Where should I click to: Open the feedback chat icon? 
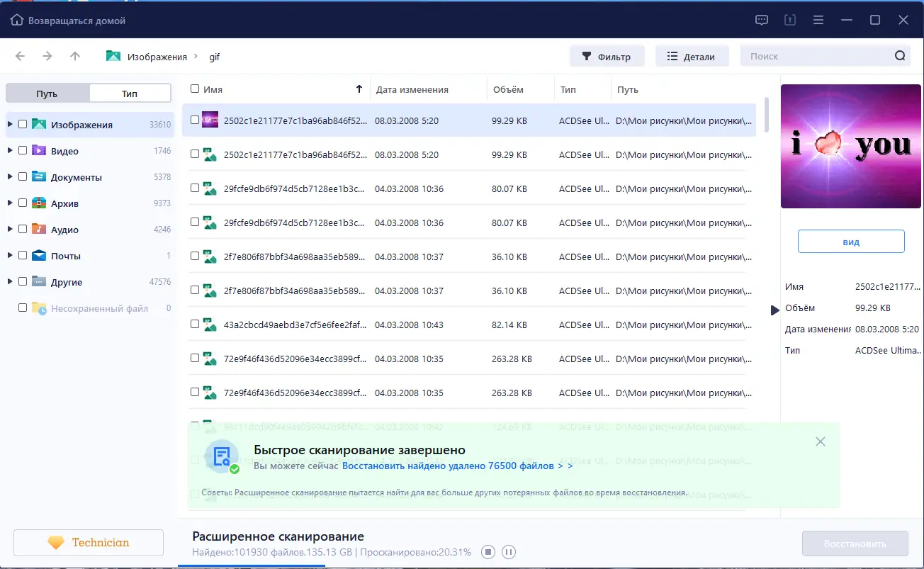point(761,20)
